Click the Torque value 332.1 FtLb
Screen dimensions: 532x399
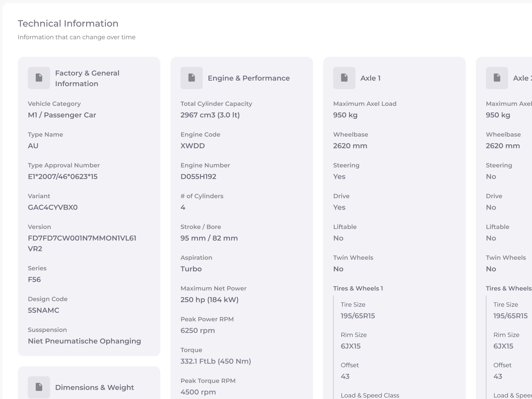pos(216,361)
